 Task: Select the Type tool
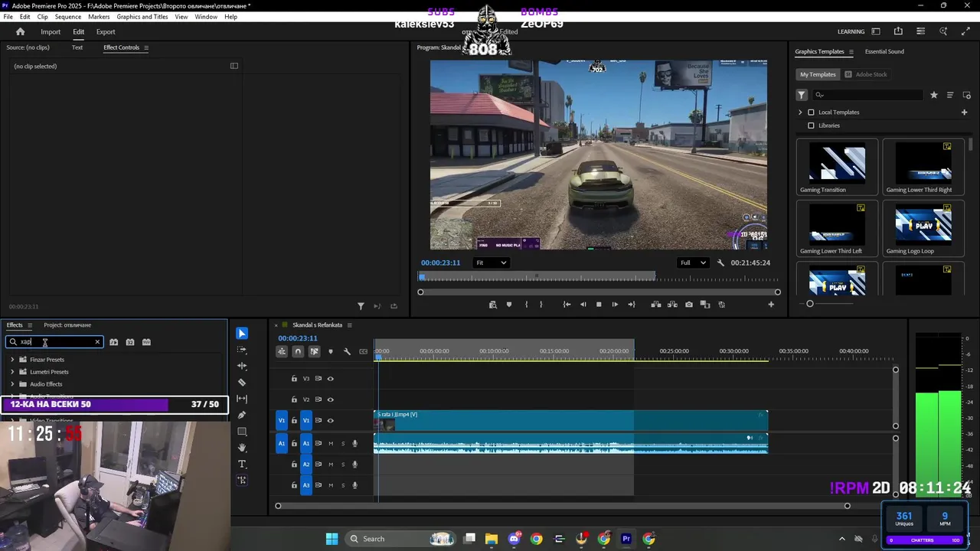coord(242,464)
